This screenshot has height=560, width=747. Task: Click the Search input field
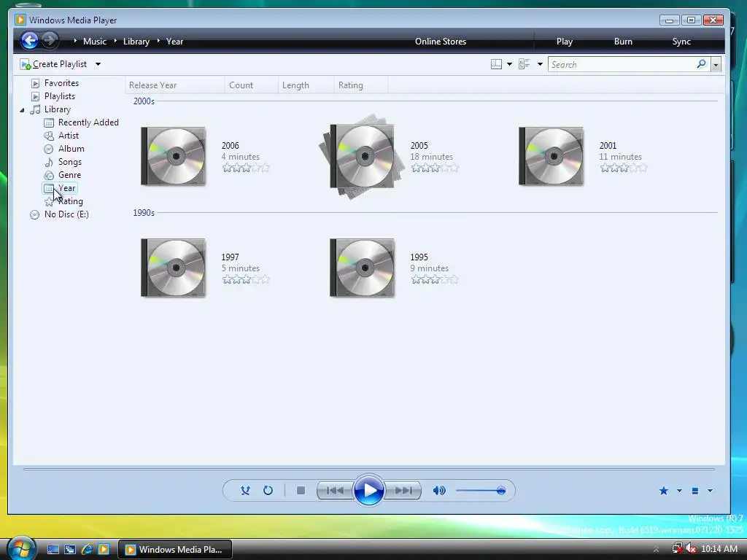(x=622, y=64)
